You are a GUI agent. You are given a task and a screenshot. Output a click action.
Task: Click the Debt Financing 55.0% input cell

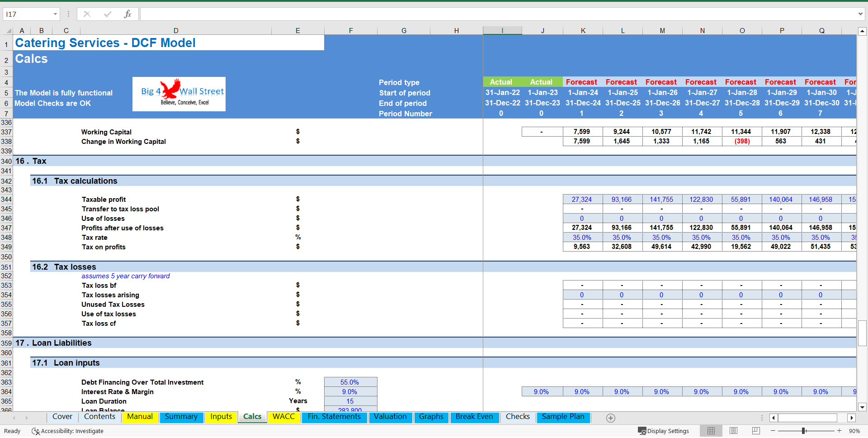tap(350, 382)
